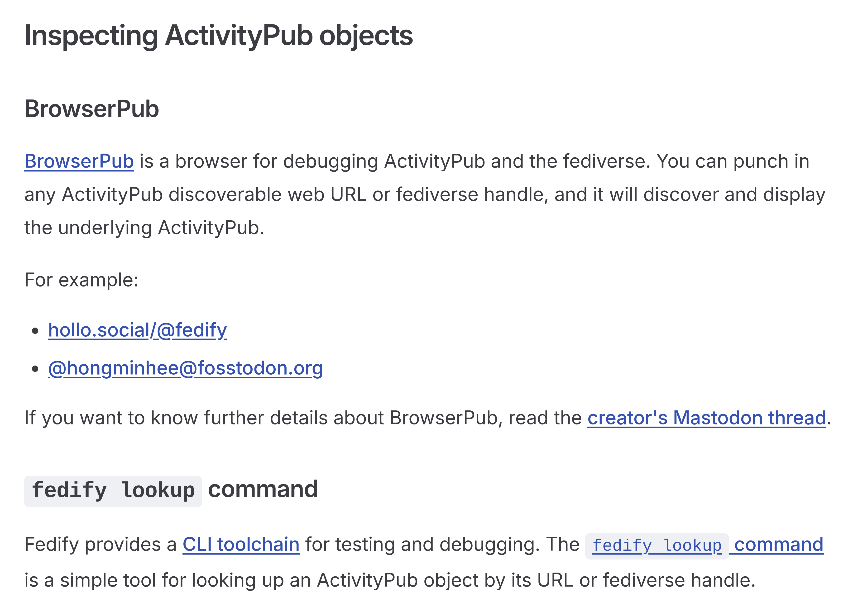Click the text "any ActivityPub discoverable web URL"
The width and height of the screenshot is (853, 616).
click(x=196, y=195)
